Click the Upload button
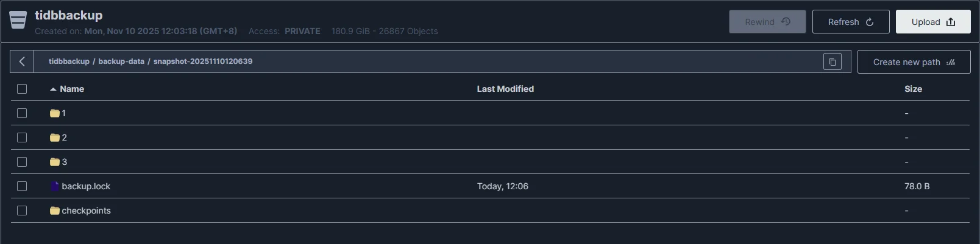980x244 pixels. pos(933,22)
